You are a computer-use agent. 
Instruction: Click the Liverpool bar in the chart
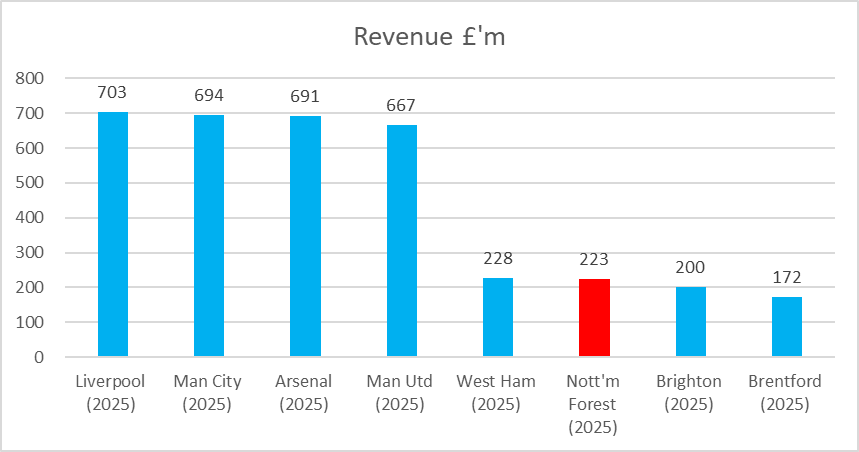[113, 234]
